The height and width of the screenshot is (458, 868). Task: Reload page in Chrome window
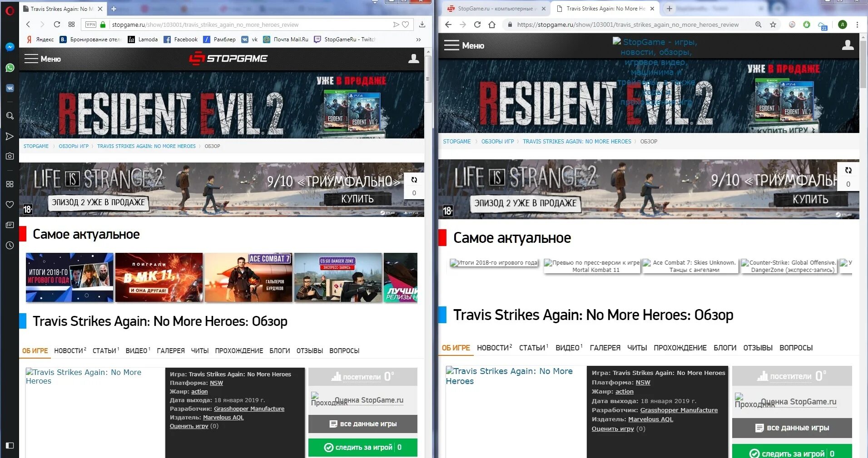477,25
